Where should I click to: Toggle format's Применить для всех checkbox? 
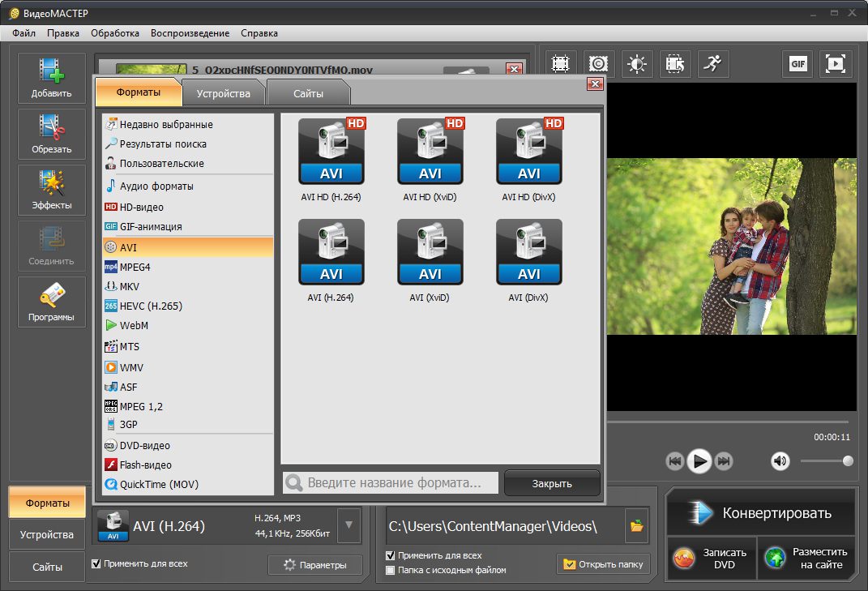click(96, 563)
